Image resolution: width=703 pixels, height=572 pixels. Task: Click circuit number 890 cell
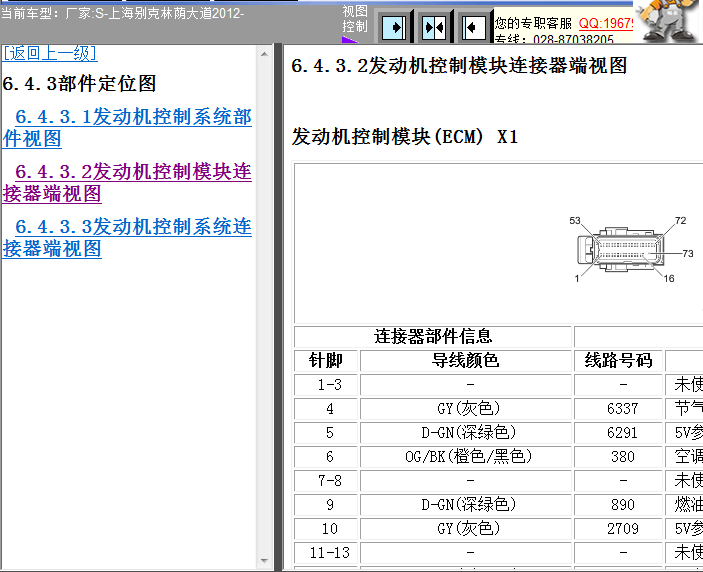coord(618,505)
